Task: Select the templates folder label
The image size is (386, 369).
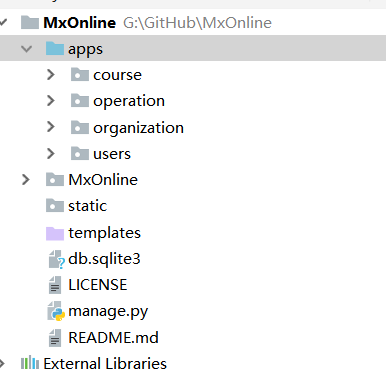Action: pyautogui.click(x=104, y=233)
